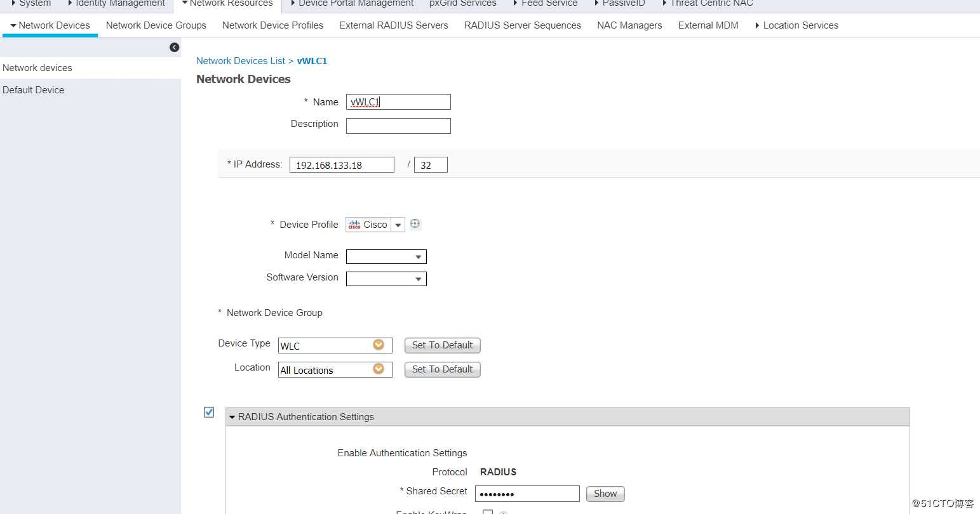Expand the Location Services menu
The image size is (980, 514).
click(796, 25)
